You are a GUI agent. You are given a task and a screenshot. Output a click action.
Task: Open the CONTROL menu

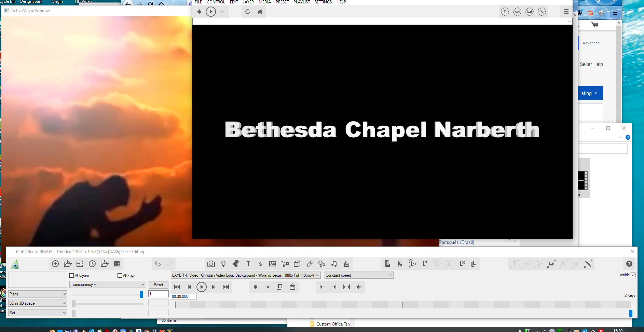(x=216, y=2)
